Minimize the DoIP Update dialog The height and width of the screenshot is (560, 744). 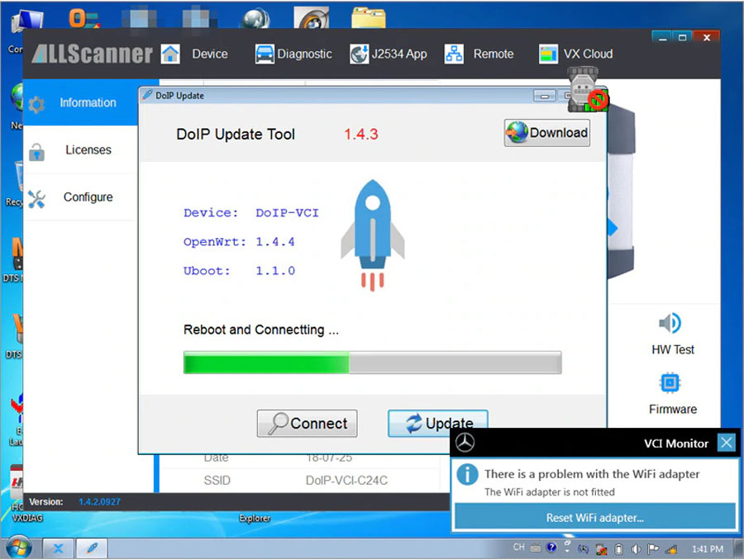click(544, 96)
